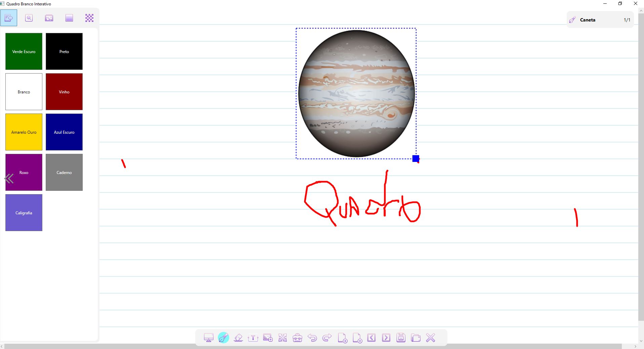
Task: Undo the last pen stroke
Action: coord(312,338)
